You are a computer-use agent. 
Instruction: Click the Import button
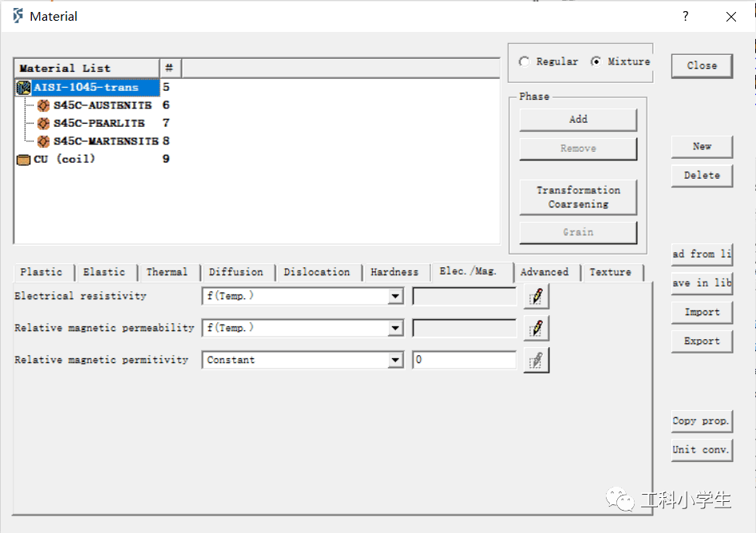pos(702,312)
